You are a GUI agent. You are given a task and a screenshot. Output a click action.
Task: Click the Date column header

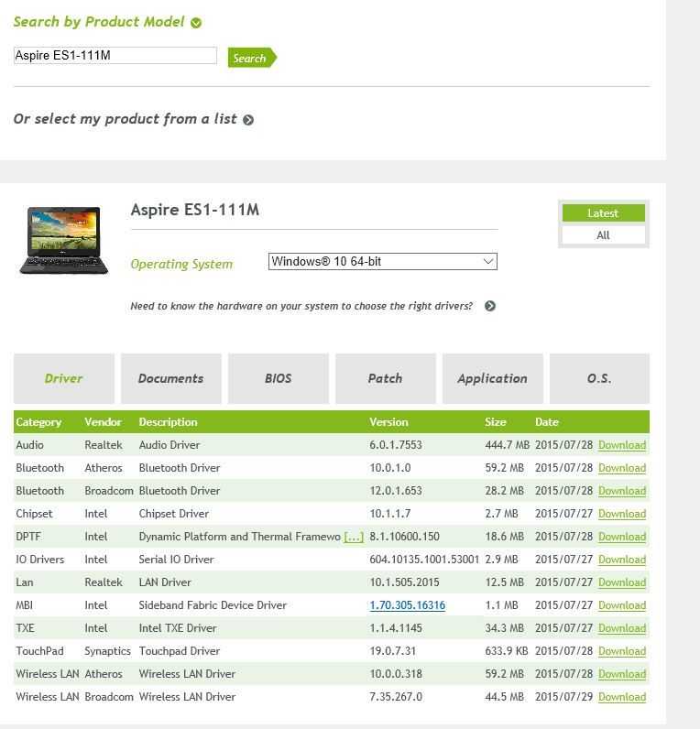click(546, 422)
